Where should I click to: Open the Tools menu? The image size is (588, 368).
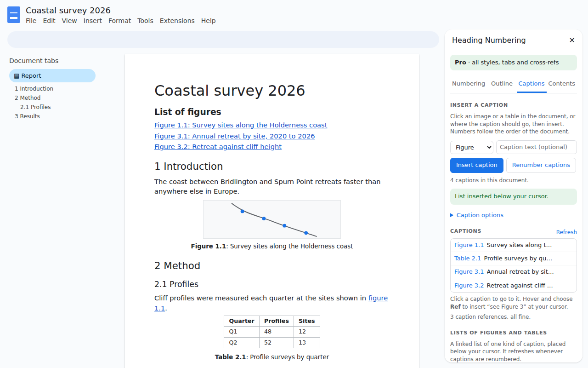(145, 21)
